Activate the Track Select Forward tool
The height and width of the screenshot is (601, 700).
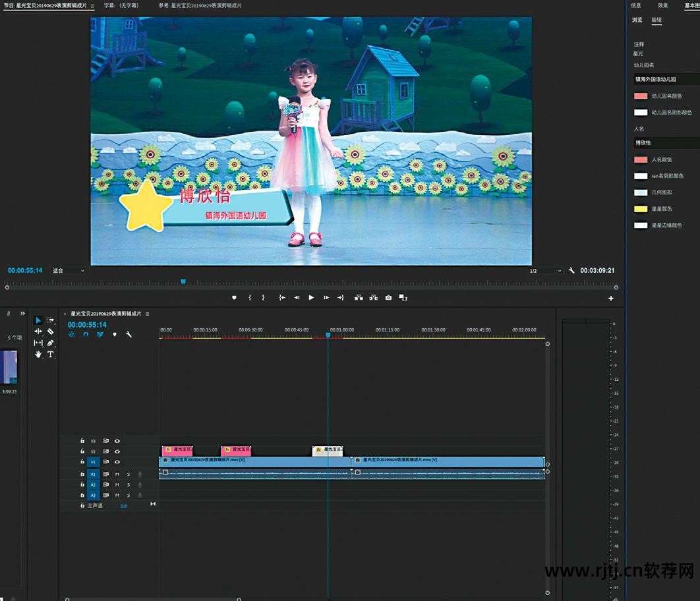(x=51, y=320)
